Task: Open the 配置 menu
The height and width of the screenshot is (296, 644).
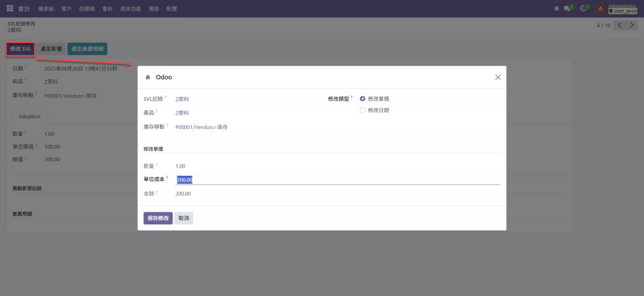Action: coord(172,9)
